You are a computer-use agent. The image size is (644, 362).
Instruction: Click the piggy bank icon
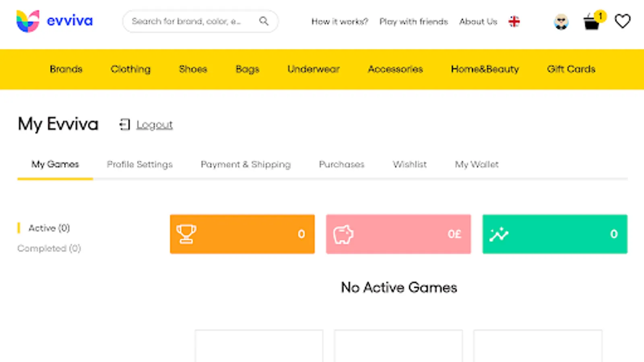[x=343, y=234]
